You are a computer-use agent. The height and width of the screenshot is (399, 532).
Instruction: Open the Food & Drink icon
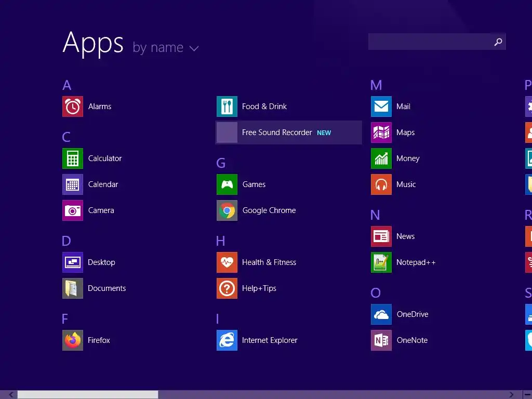click(227, 107)
